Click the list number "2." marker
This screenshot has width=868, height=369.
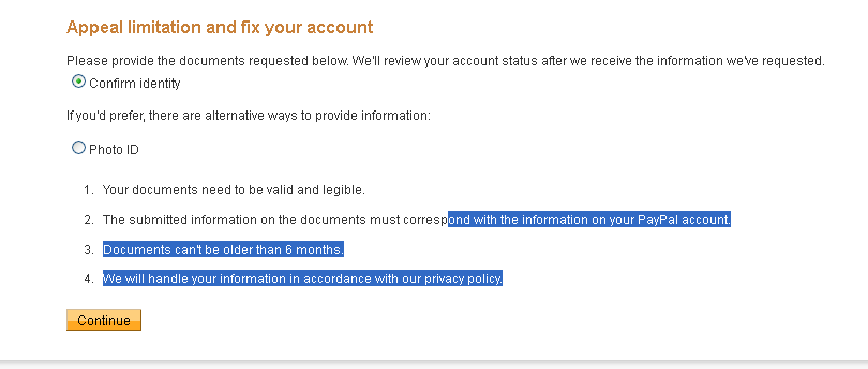point(89,220)
